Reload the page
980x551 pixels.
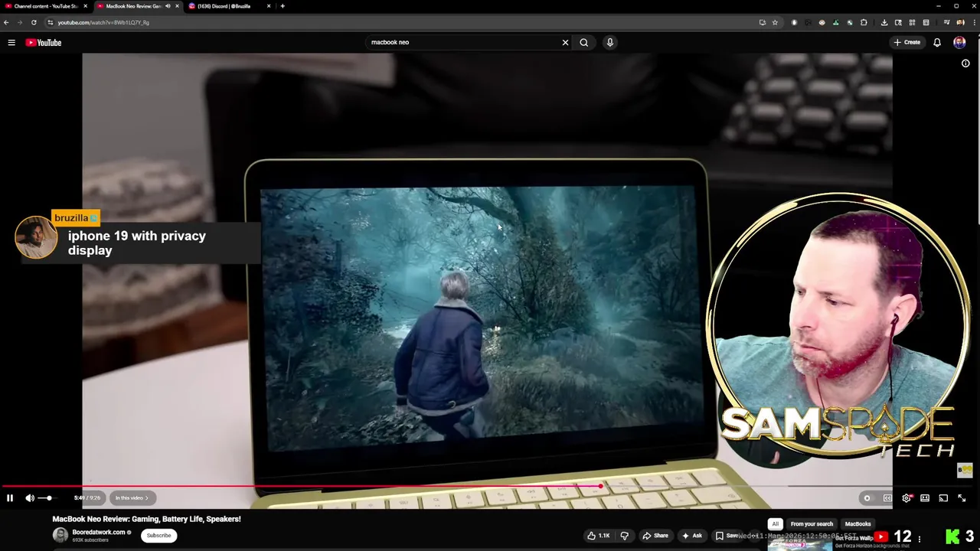click(x=34, y=22)
